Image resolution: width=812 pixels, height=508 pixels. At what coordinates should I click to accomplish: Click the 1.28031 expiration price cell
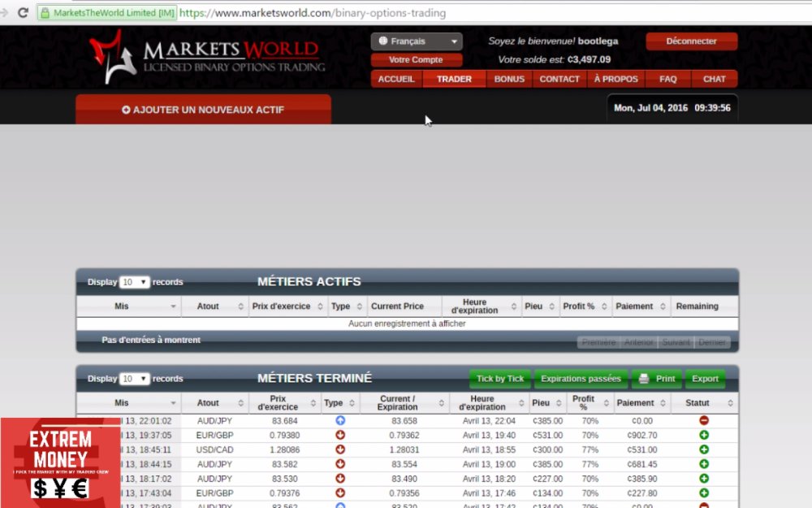coord(404,449)
